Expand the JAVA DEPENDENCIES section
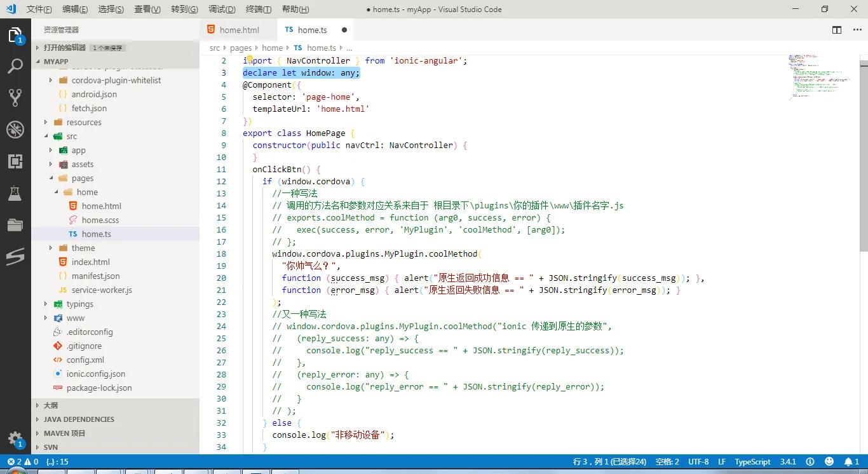868x474 pixels. (x=116, y=419)
